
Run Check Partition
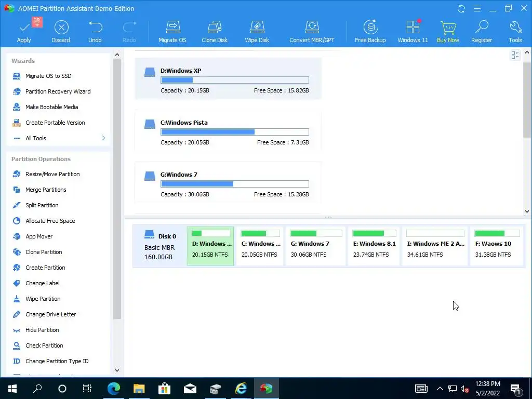(x=44, y=345)
